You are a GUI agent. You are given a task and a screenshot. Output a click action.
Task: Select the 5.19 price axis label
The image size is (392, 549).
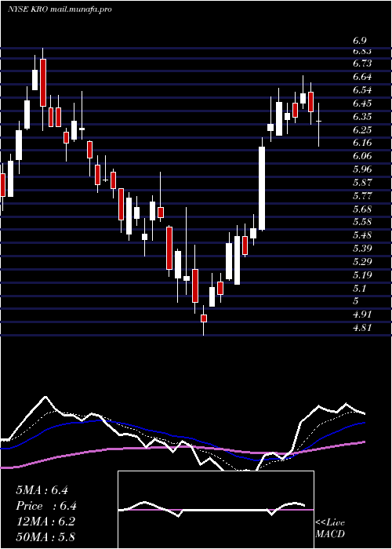pyautogui.click(x=362, y=274)
